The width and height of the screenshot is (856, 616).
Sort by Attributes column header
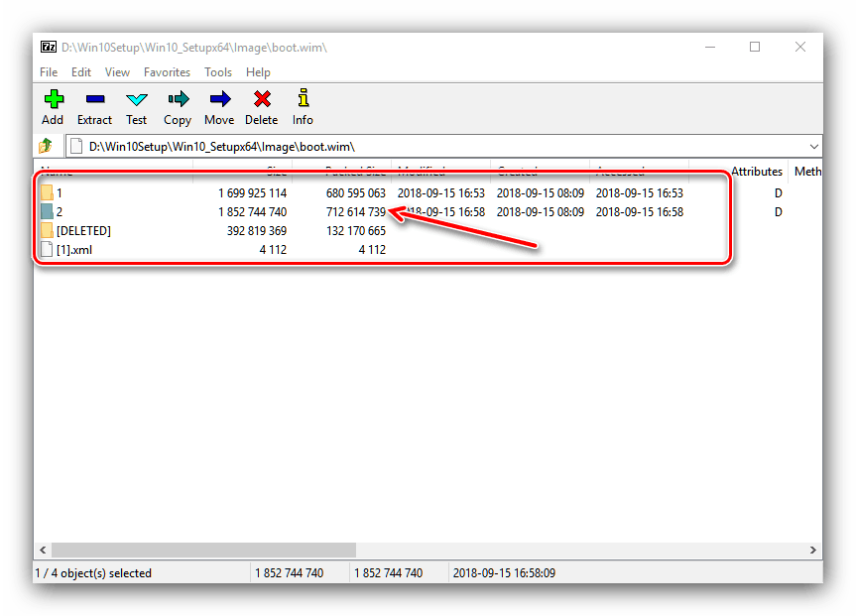pyautogui.click(x=757, y=171)
